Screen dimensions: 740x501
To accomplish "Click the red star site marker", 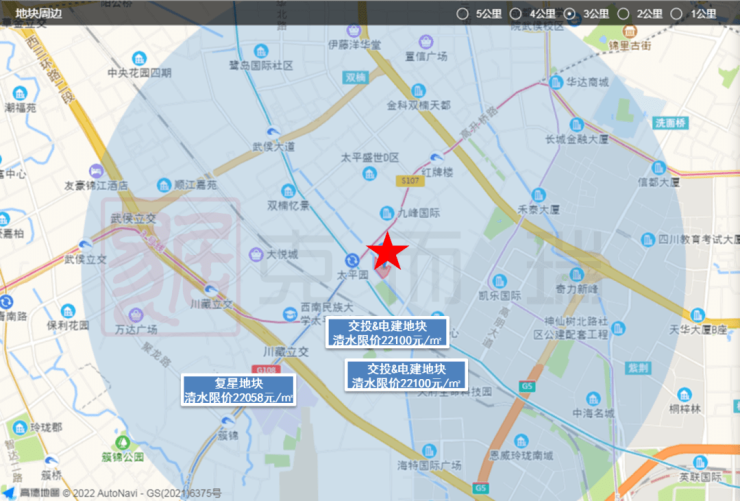I will (x=387, y=251).
